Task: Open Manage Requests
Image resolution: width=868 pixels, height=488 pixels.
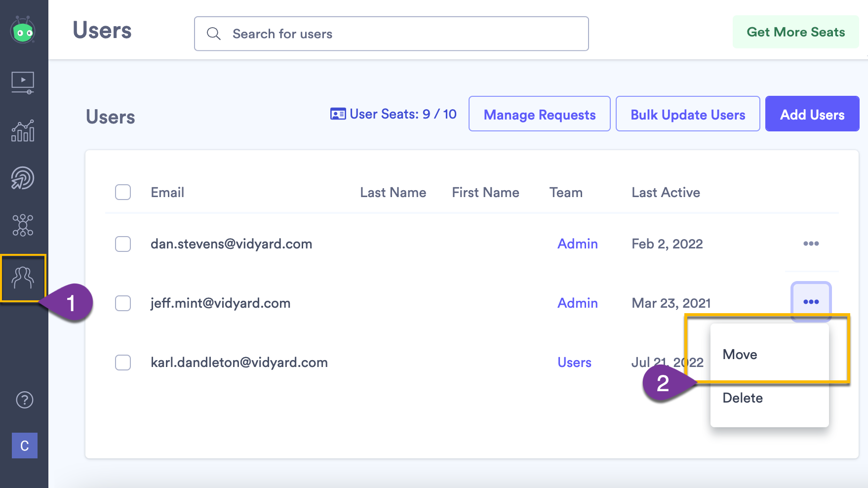Action: click(540, 114)
